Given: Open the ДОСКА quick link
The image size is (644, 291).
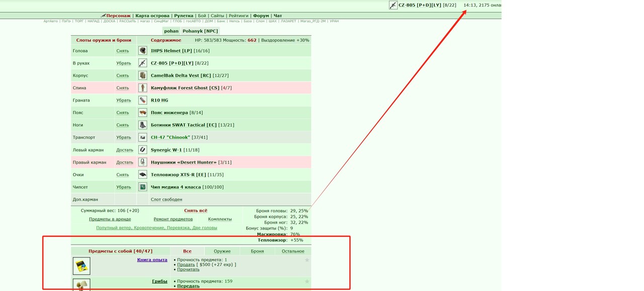Looking at the screenshot, I should [110, 21].
